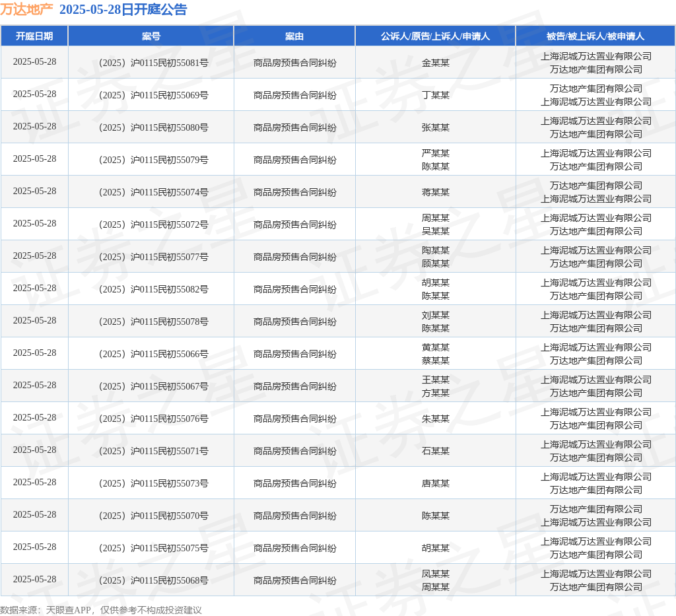Viewport: 676px width, 616px height.
Task: Select the 公诉人/原告/上诉人/申请人 column header
Action: point(436,36)
